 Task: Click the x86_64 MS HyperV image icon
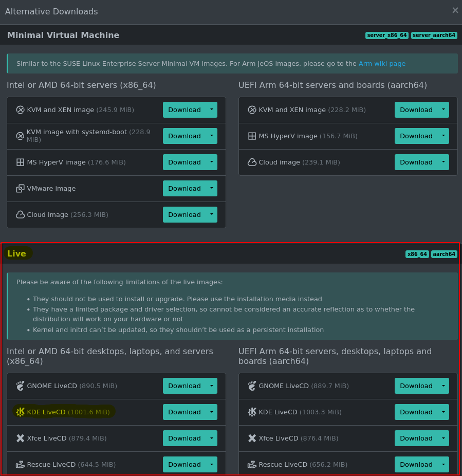coord(20,162)
